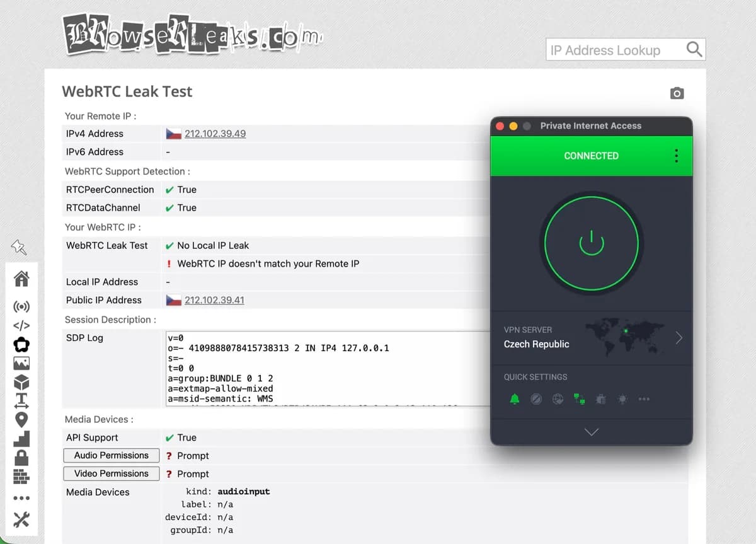
Task: Open the VPN server list chevron
Action: (679, 338)
